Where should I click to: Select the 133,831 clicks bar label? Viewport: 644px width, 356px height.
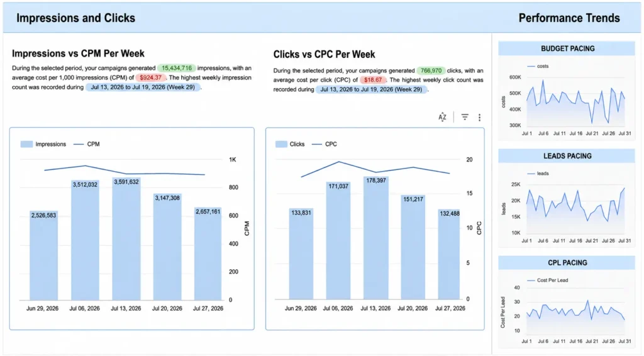tap(301, 213)
